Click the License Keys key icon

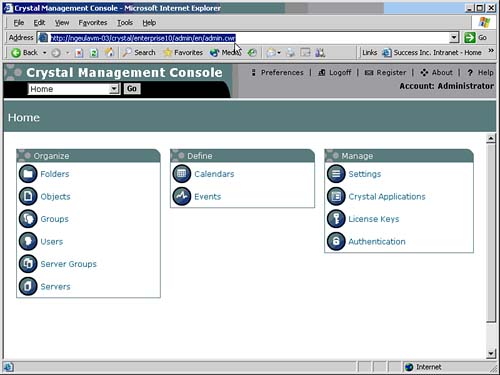click(336, 219)
